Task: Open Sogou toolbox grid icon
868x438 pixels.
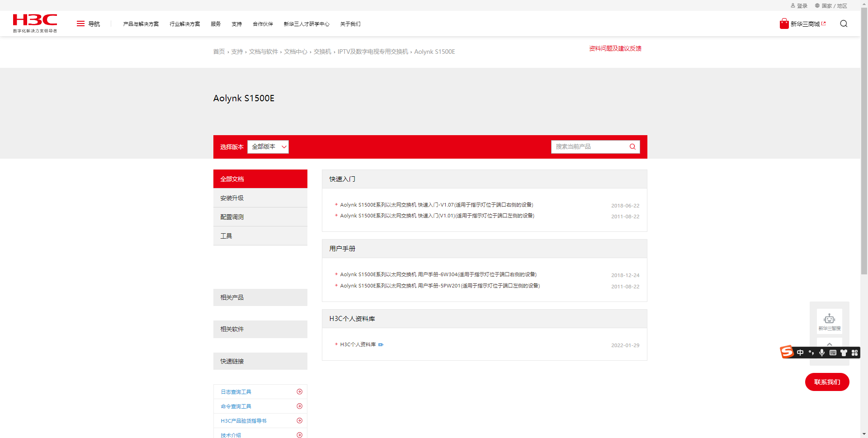Action: coord(854,353)
